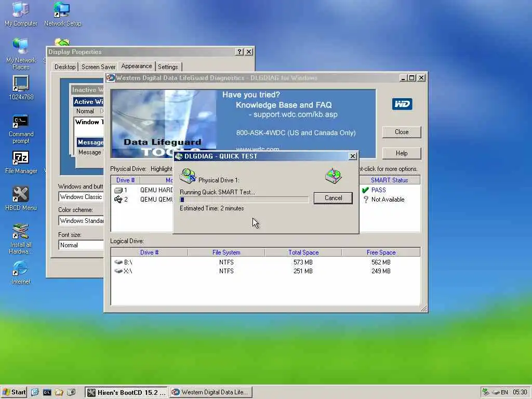Screen dimensions: 532x399
Task: Open Windows Classic style dropdown
Action: pyautogui.click(x=82, y=197)
